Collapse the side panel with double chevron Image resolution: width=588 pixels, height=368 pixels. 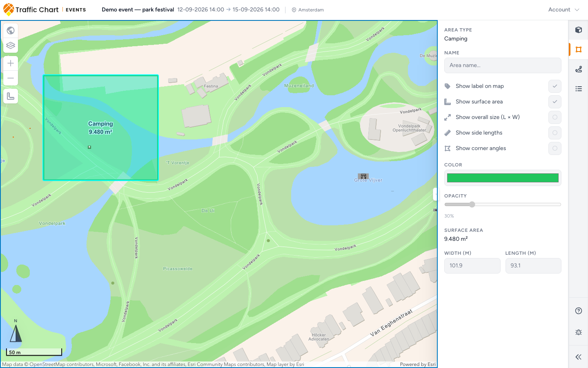point(578,357)
